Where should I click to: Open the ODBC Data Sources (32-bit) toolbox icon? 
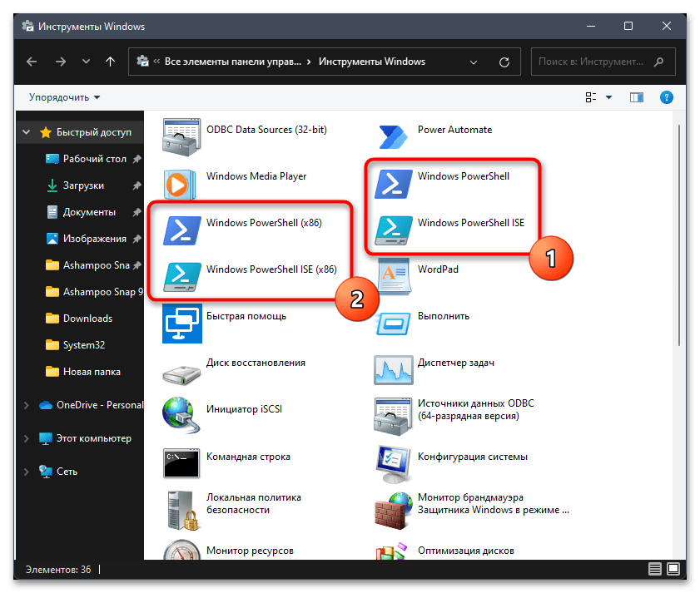point(181,137)
